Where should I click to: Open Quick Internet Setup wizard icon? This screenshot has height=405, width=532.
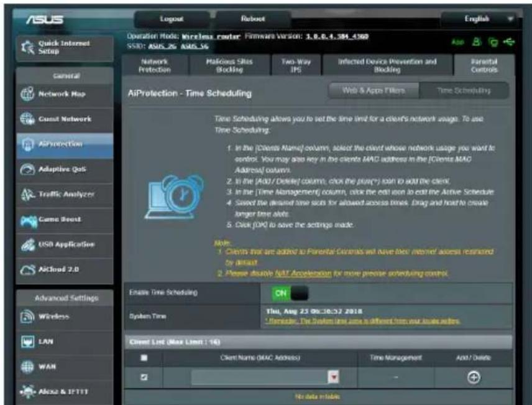coord(28,47)
